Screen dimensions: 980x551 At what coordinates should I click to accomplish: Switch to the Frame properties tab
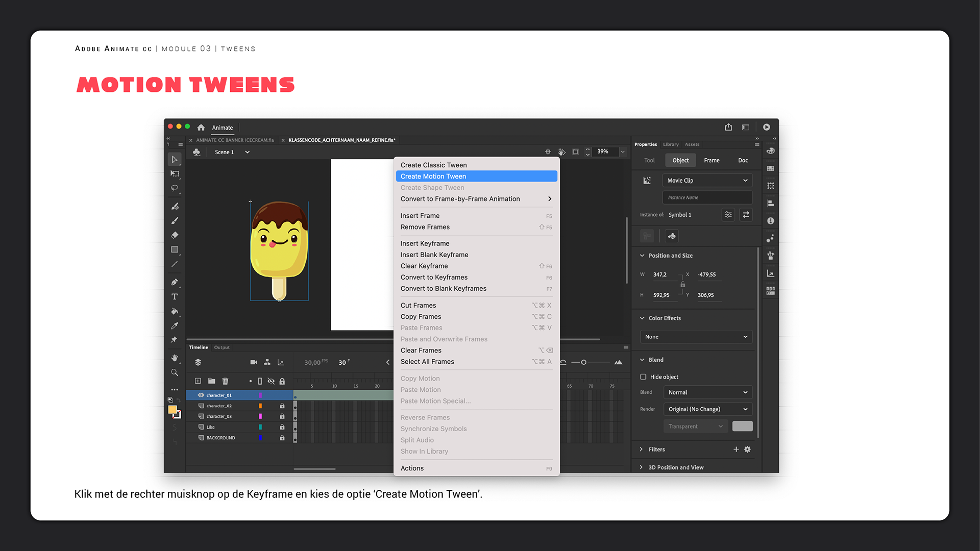(x=712, y=160)
